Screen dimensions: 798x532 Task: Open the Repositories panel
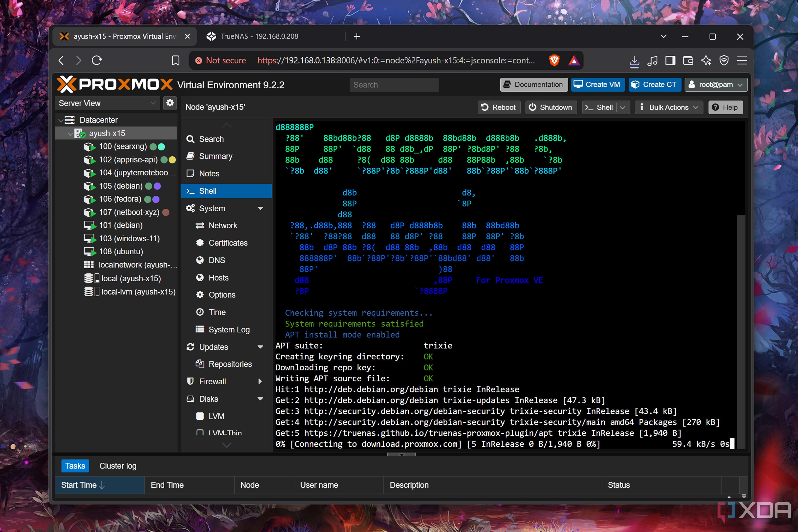coord(226,364)
